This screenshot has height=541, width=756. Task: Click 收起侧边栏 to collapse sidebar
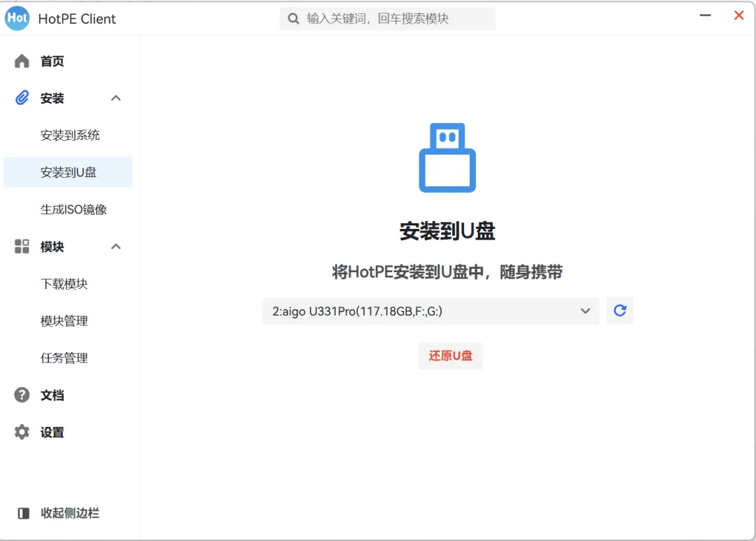tap(70, 513)
